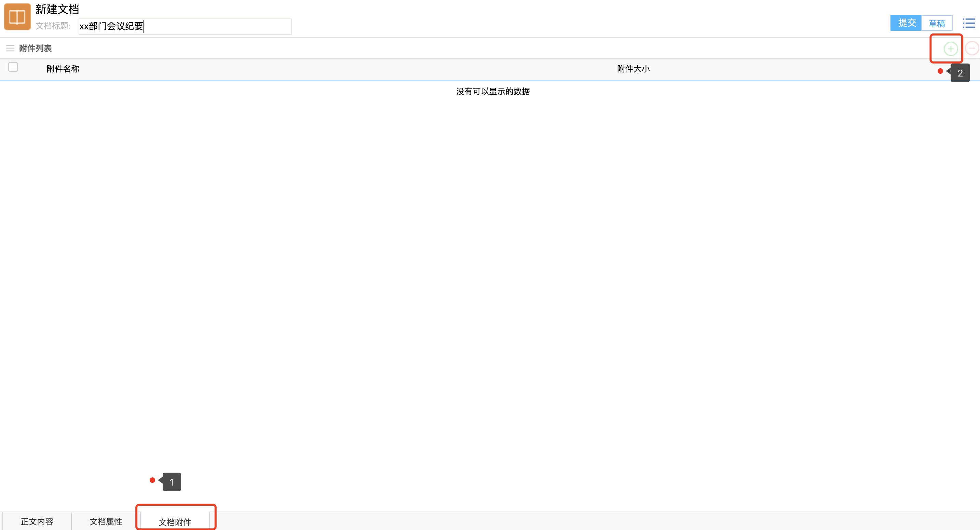Switch to the 正文内容 tab
Image resolution: width=980 pixels, height=530 pixels.
tap(37, 521)
